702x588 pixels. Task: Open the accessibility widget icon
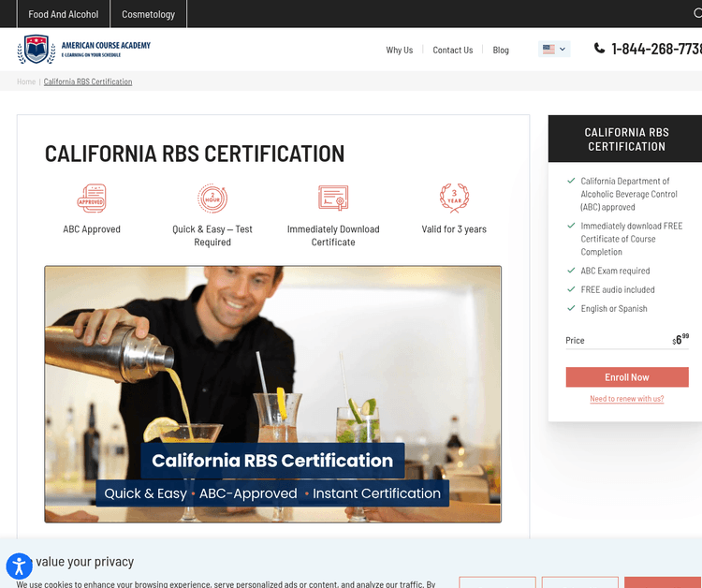tap(20, 566)
